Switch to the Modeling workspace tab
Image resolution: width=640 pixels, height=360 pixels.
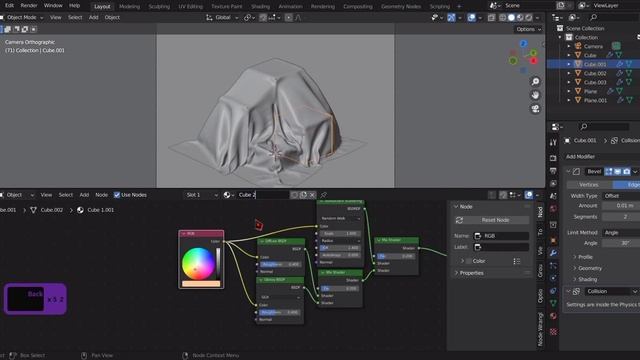pyautogui.click(x=129, y=7)
